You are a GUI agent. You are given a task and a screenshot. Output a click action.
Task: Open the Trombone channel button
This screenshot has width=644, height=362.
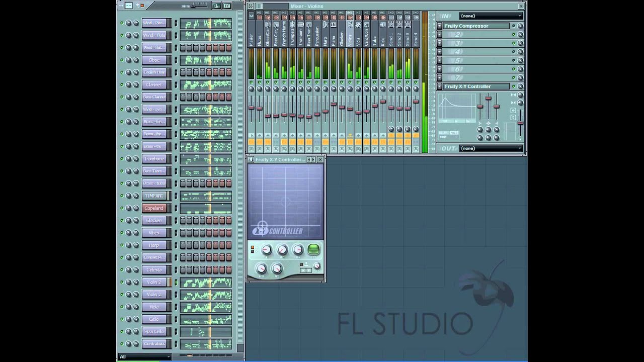click(x=154, y=159)
